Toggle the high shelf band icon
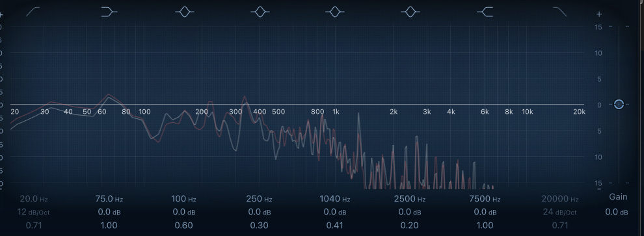 [x=485, y=12]
